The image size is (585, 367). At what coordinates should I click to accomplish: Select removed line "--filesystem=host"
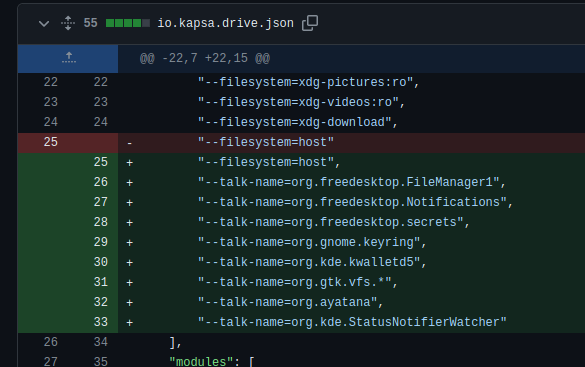pos(266,142)
